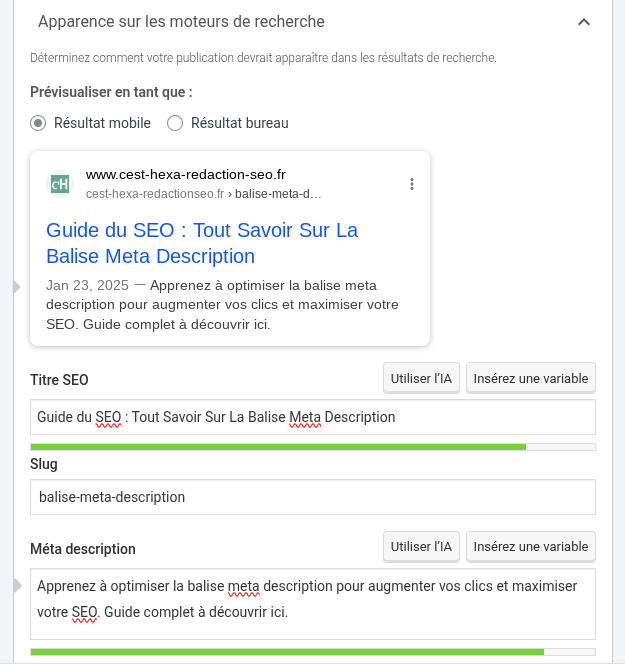Screen dimensions: 625x664
Task: Select the Résultat bureau radio button
Action: [175, 123]
